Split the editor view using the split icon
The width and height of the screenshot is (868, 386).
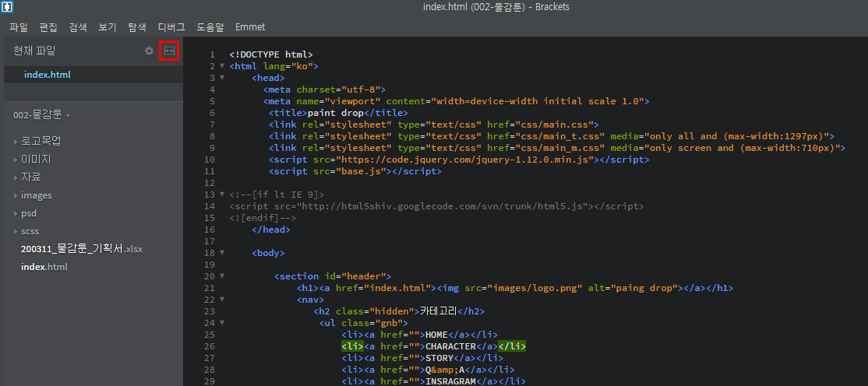[169, 51]
